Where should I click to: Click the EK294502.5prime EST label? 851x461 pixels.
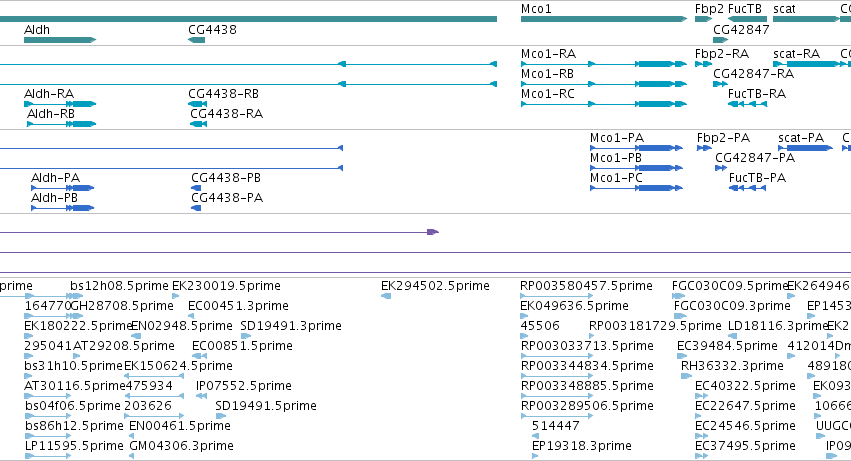pos(435,286)
